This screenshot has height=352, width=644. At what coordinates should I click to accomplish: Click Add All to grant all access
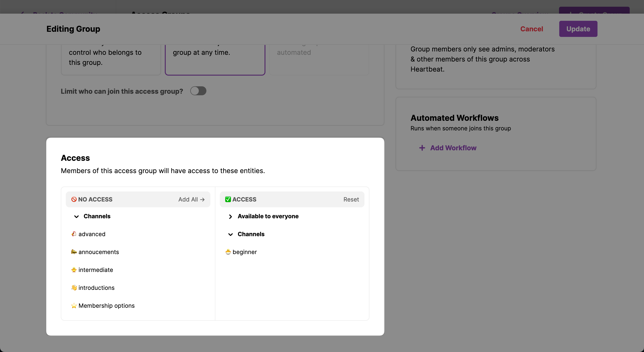[x=191, y=199]
